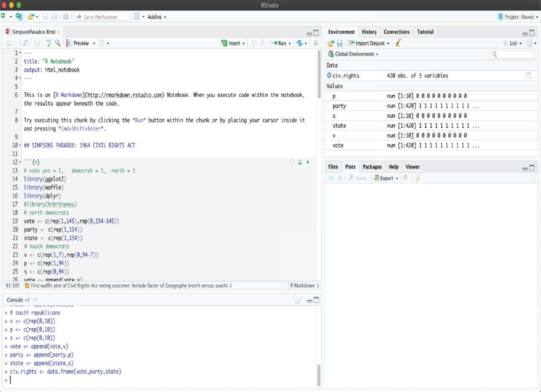This screenshot has height=392, width=541.
Task: Go to the next chunk with the down arrow
Action: pyautogui.click(x=262, y=43)
